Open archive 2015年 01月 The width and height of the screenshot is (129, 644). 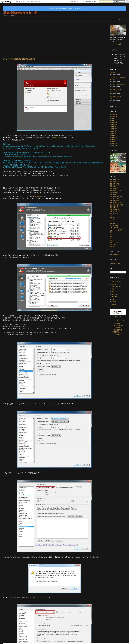pyautogui.click(x=114, y=116)
